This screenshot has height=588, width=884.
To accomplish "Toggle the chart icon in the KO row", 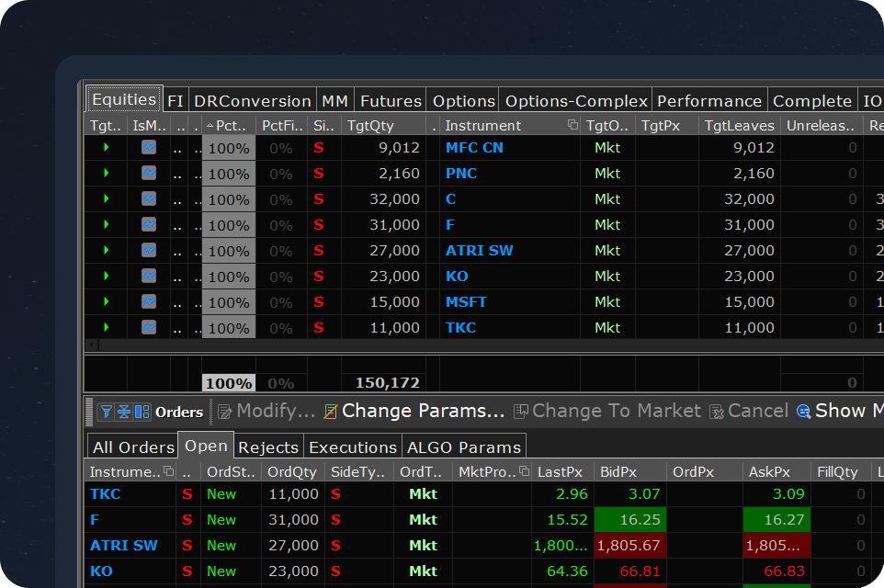I will pos(149,276).
